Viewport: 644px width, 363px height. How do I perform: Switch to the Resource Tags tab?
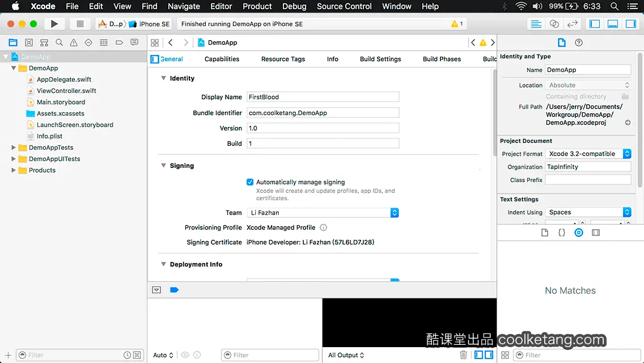tap(283, 59)
